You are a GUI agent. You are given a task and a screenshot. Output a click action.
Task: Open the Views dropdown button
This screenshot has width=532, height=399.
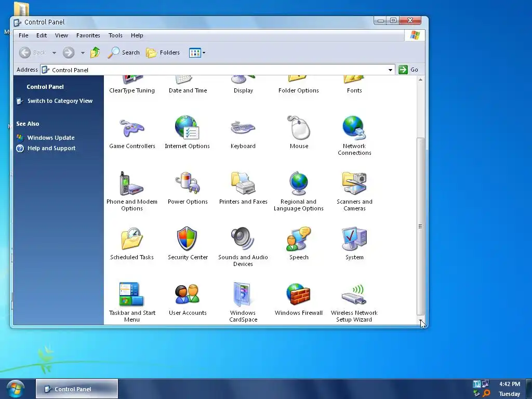tap(197, 52)
